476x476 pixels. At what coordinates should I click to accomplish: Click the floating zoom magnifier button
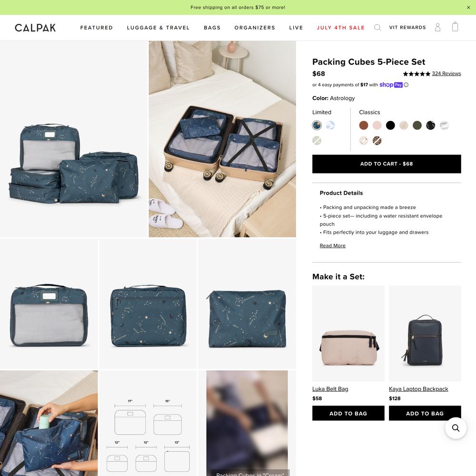coord(456,428)
